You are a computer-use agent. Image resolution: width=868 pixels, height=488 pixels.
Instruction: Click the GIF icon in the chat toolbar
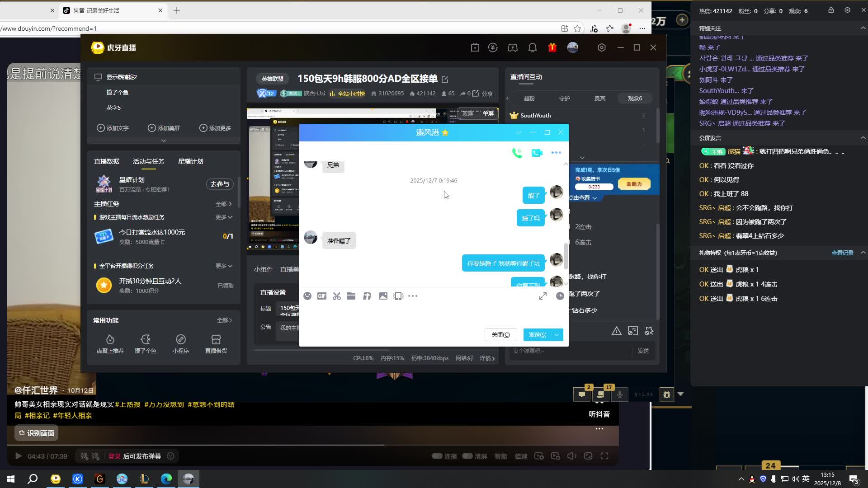click(322, 296)
